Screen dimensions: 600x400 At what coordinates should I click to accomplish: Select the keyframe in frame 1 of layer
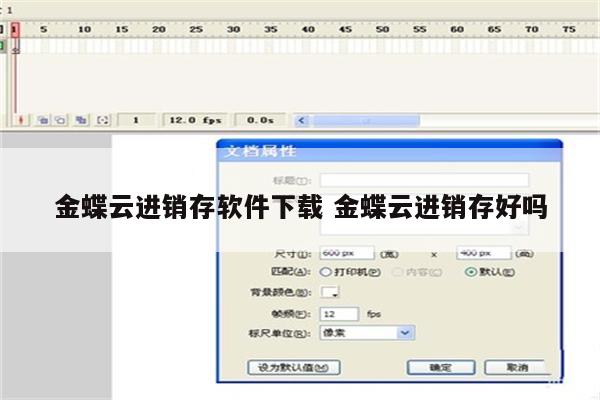(x=15, y=47)
